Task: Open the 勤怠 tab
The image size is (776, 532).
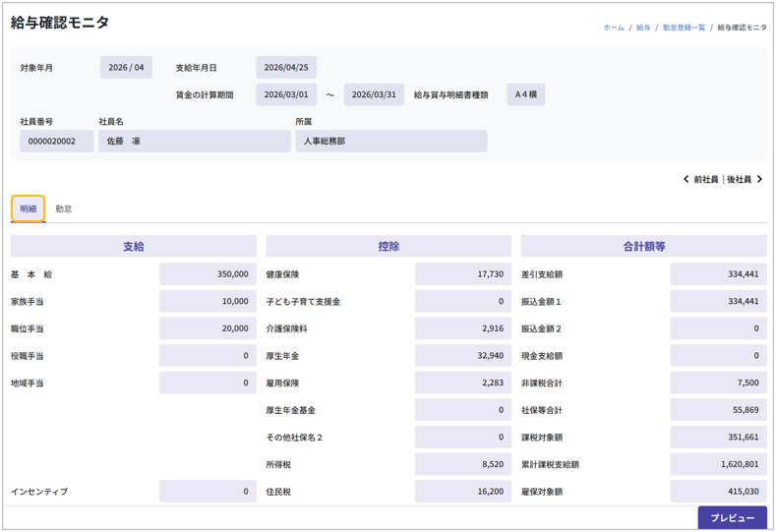Action: point(64,208)
